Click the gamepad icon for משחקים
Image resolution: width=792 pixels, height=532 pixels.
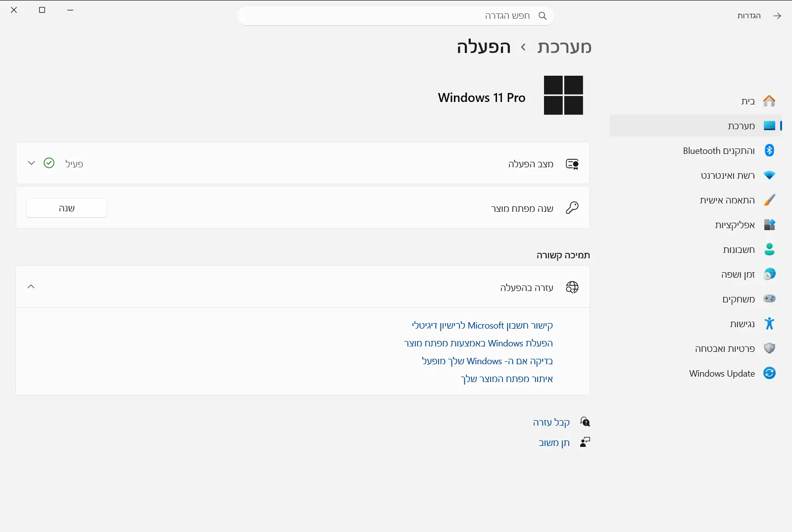coord(769,298)
